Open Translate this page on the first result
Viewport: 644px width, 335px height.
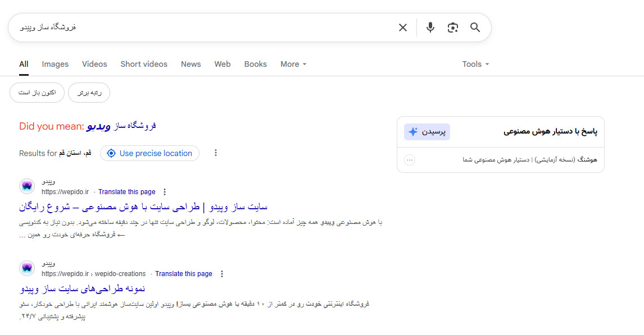tap(126, 191)
